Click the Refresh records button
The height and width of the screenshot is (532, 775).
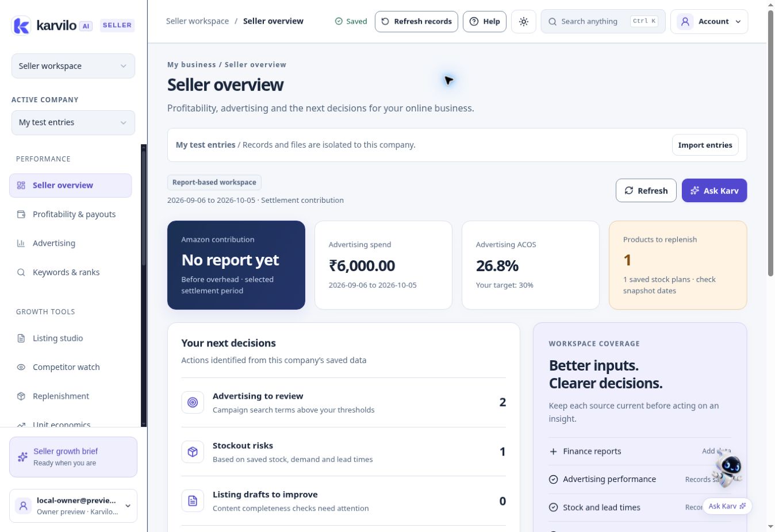click(416, 22)
